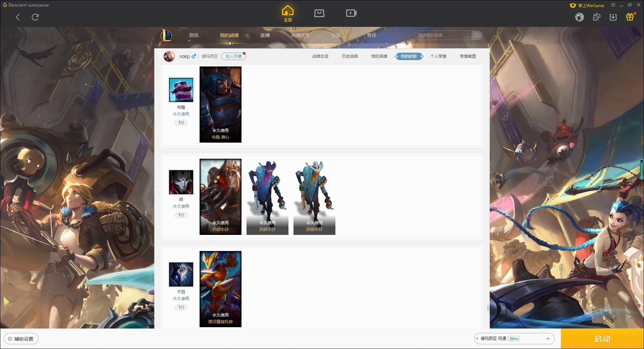Open the download manager icon
Viewport: 644px width, 349px height.
pos(613,17)
